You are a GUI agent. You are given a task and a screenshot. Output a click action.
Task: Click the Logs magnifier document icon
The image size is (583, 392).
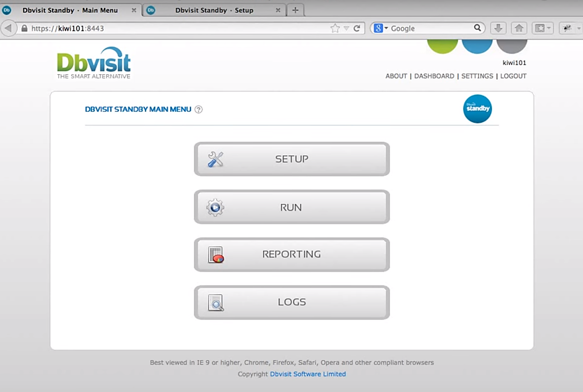click(x=216, y=303)
